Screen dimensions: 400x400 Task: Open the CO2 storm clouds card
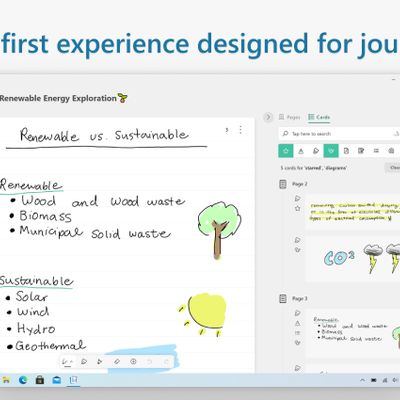coord(353,259)
